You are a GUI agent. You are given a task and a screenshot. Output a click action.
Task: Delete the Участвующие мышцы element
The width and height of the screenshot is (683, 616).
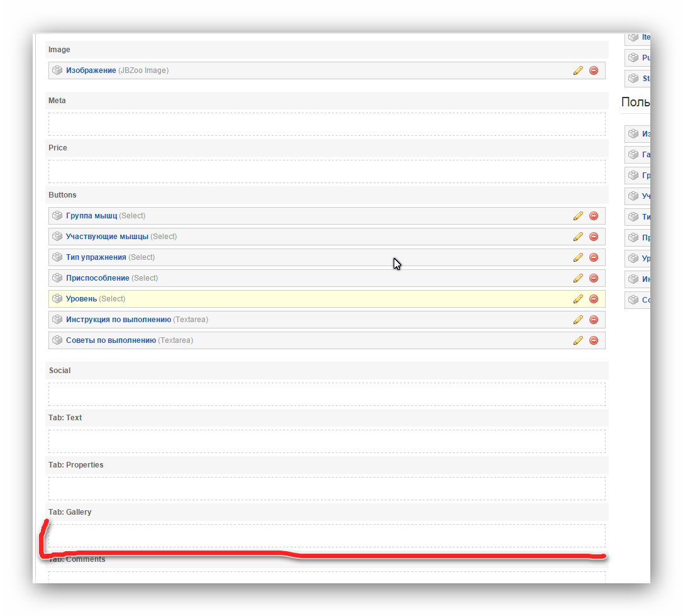click(x=593, y=237)
